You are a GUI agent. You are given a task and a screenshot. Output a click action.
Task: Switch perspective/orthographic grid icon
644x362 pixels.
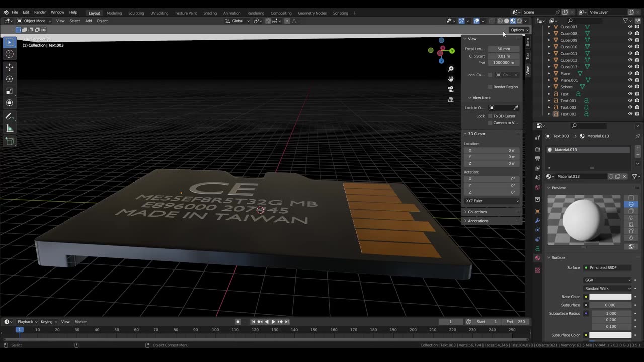point(451,100)
